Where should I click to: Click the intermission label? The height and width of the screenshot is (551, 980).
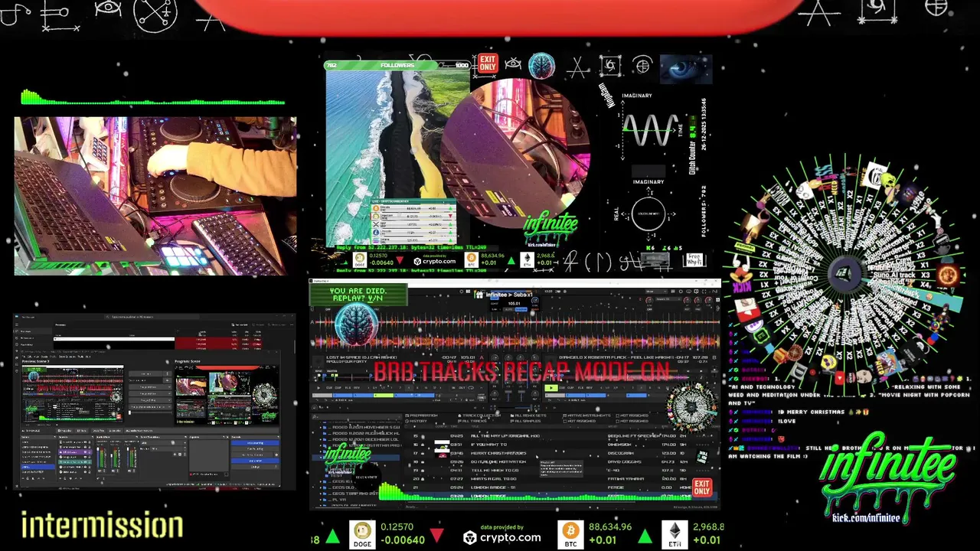[x=102, y=526]
